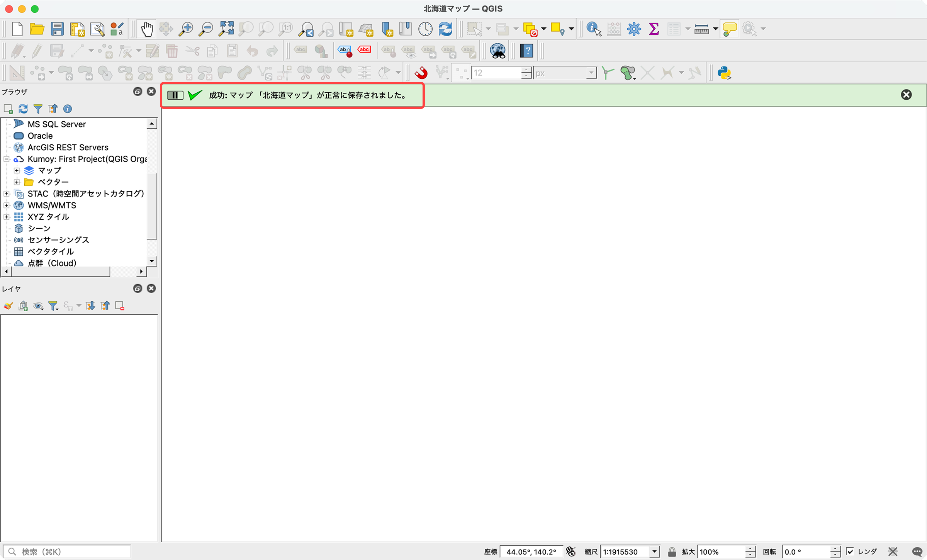Click the Identify Features tool icon
927x560 pixels.
coord(593,29)
